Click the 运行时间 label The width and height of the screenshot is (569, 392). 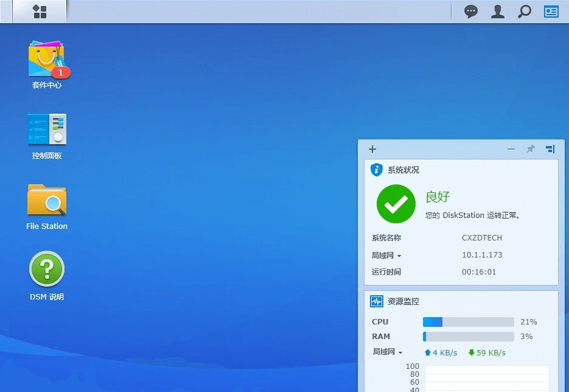(386, 272)
